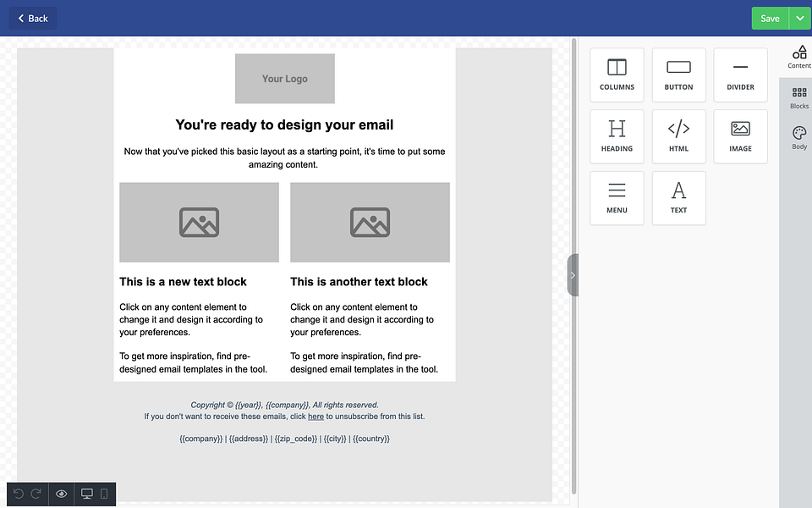The height and width of the screenshot is (508, 812).
Task: Select the HTML content block
Action: pos(678,136)
